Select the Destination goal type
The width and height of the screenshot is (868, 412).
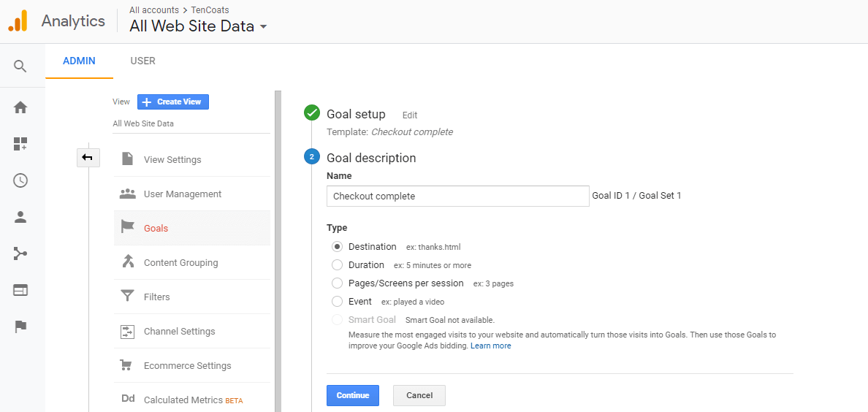[x=337, y=246]
